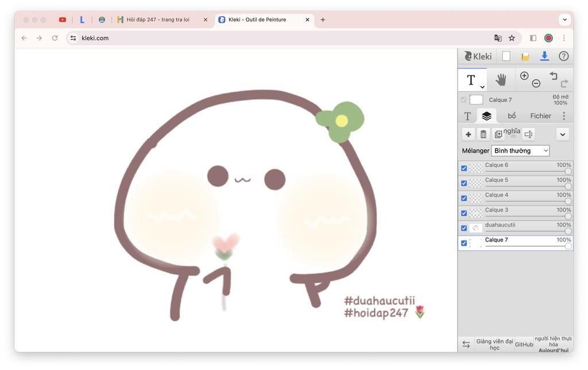Screen dimensions: 588x370
Task: Undo the last action
Action: pos(553,76)
